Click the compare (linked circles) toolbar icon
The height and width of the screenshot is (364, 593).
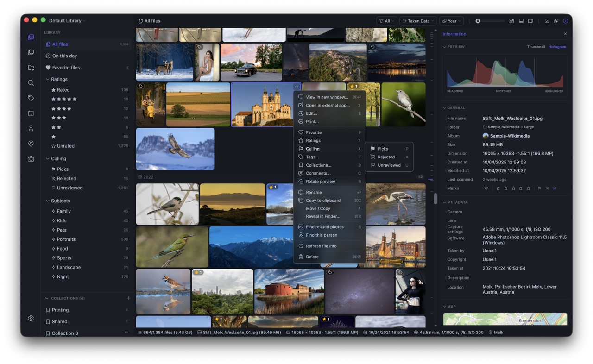[556, 21]
